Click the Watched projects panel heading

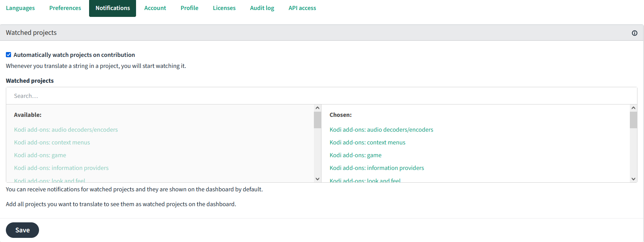point(31,33)
